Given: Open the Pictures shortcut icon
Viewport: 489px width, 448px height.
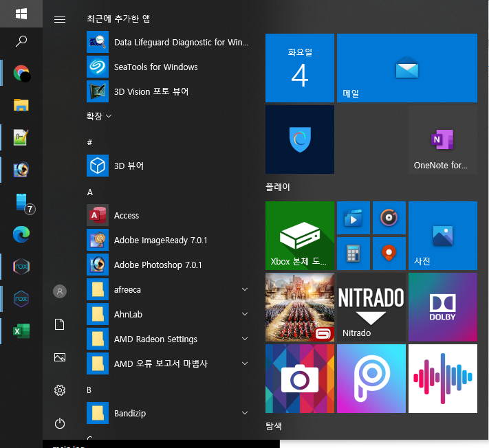Looking at the screenshot, I should pyautogui.click(x=60, y=357).
